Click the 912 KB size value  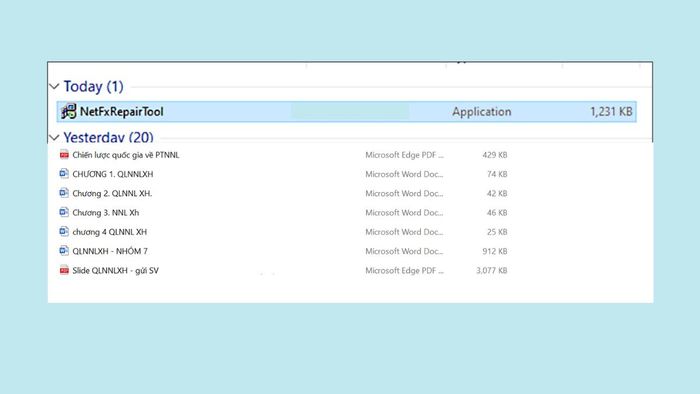coord(495,251)
